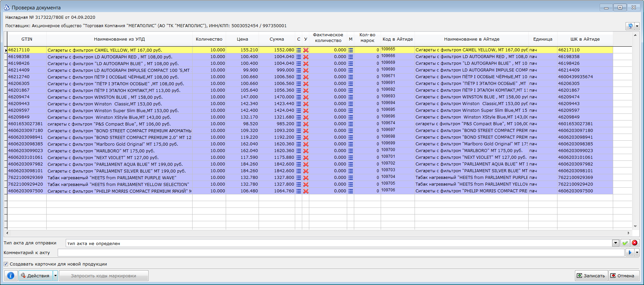Select GTIN cell 46198358

click(x=27, y=57)
